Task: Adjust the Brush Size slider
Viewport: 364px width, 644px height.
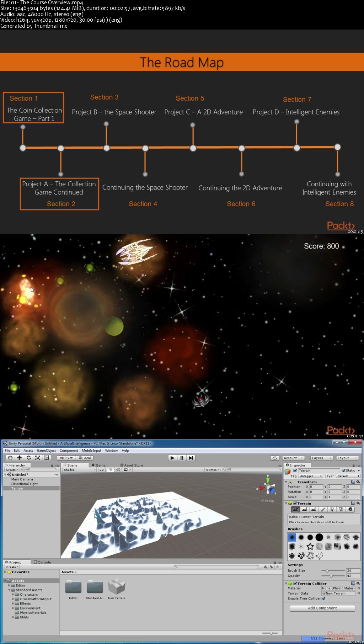Action: click(333, 570)
